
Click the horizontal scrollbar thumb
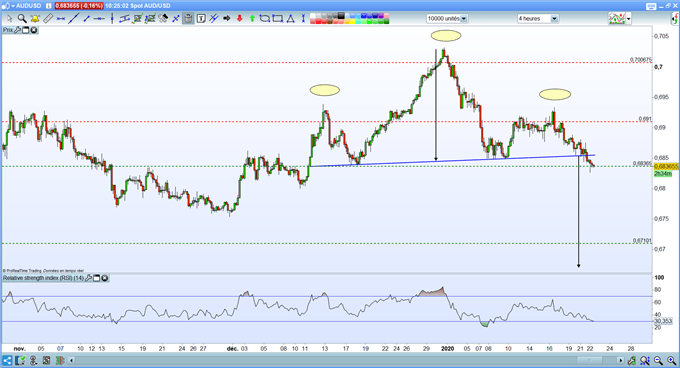point(589,361)
